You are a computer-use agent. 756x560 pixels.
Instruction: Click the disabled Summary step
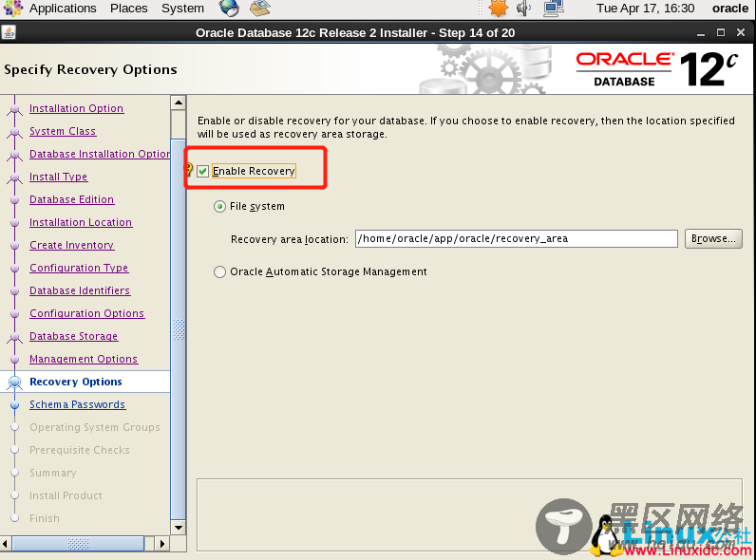point(52,473)
